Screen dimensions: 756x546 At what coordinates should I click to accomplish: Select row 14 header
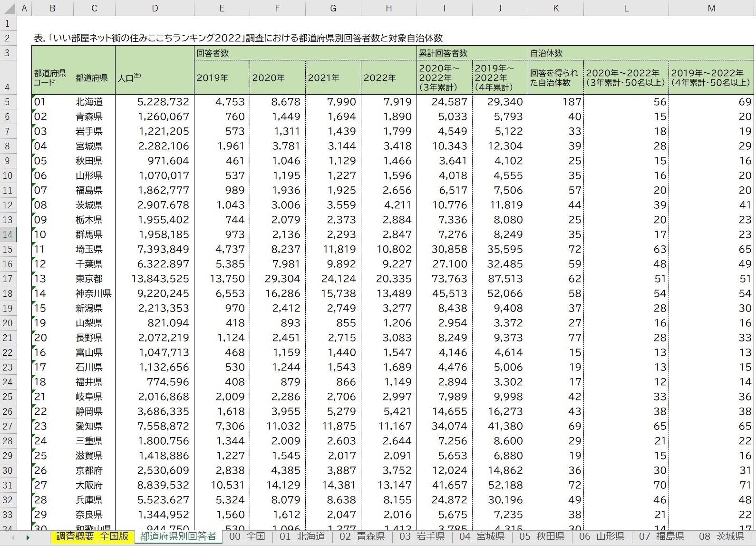(8, 234)
